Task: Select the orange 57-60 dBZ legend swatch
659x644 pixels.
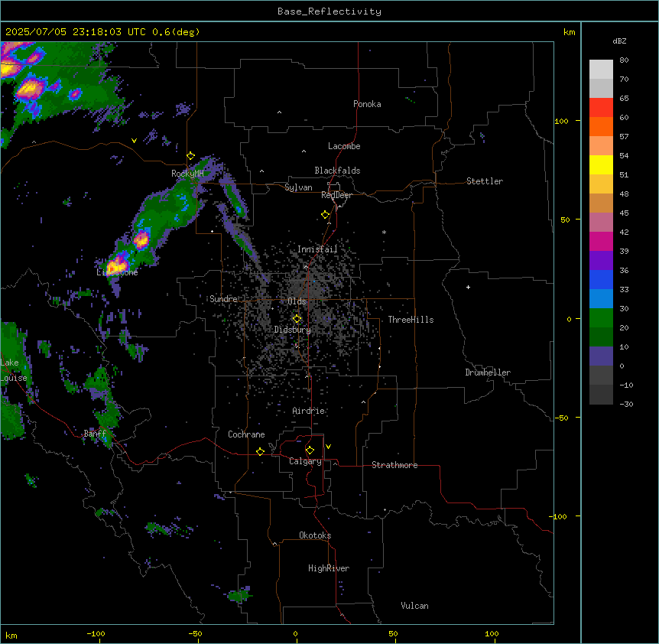Action: tap(601, 126)
